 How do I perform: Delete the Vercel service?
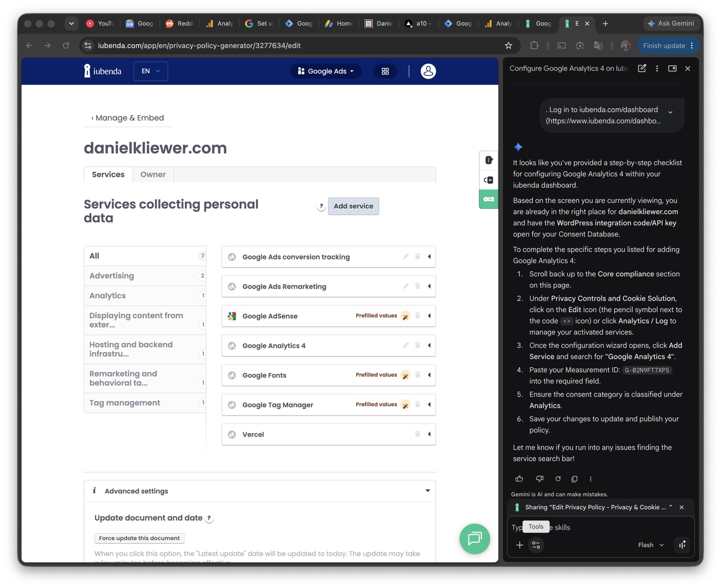tap(417, 434)
